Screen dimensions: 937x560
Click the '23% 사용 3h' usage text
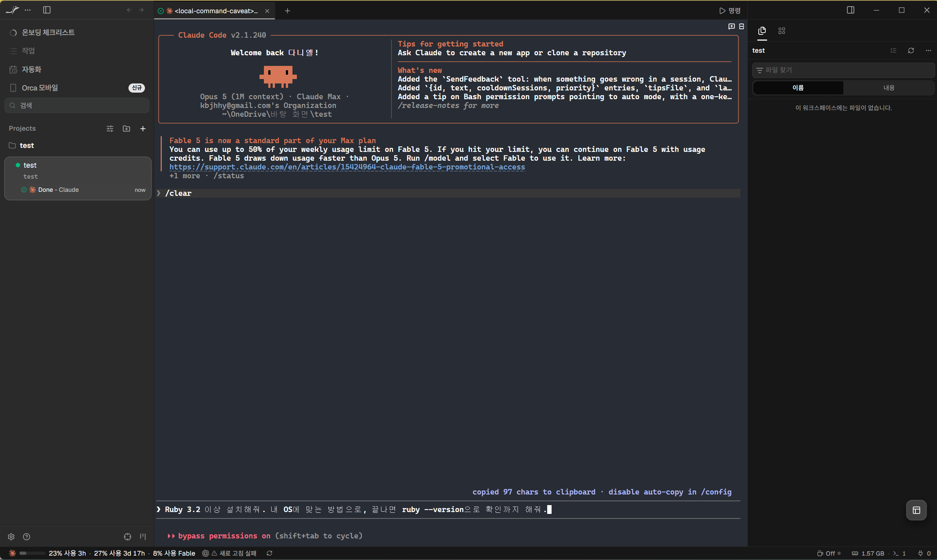(x=67, y=553)
